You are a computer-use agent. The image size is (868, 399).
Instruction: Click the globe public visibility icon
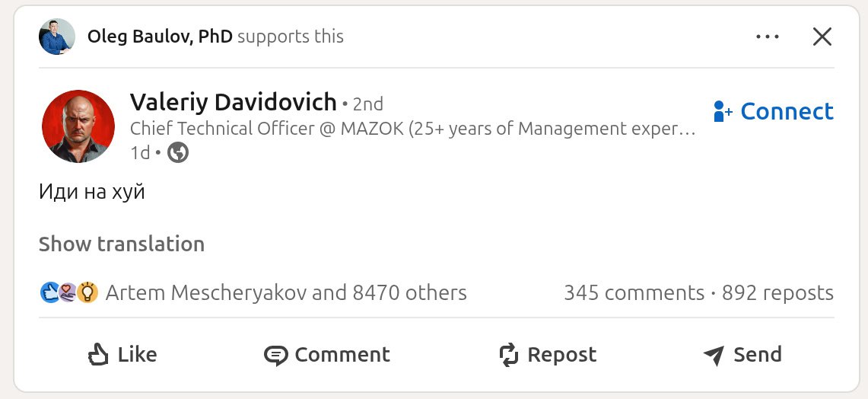[x=178, y=153]
